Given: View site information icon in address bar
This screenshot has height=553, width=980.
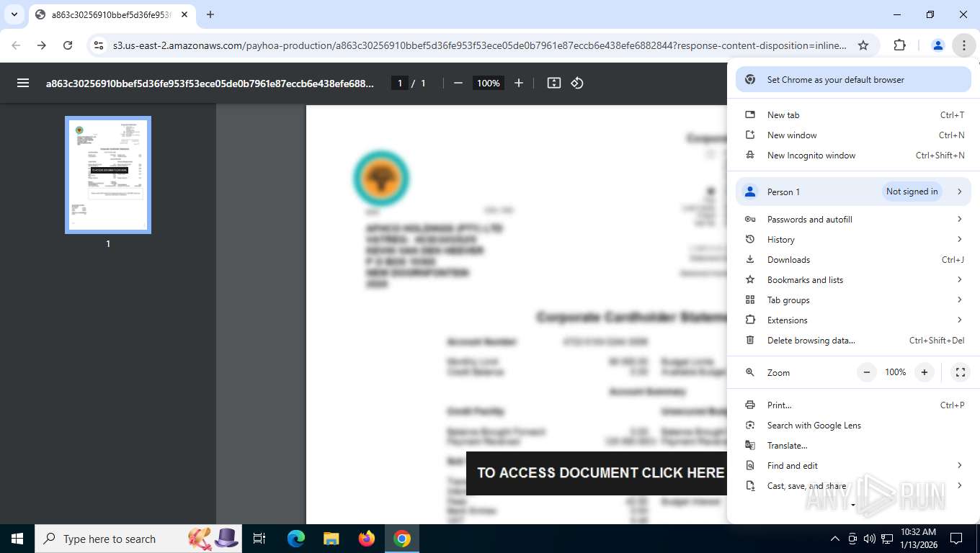Looking at the screenshot, I should tap(99, 45).
